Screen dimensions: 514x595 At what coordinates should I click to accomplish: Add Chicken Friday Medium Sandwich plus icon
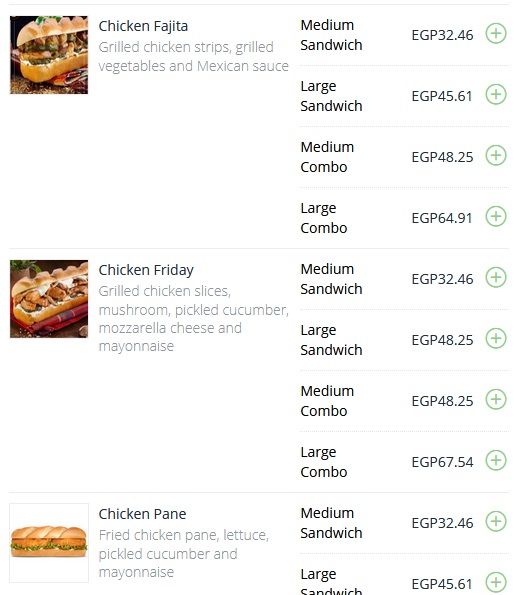point(496,278)
